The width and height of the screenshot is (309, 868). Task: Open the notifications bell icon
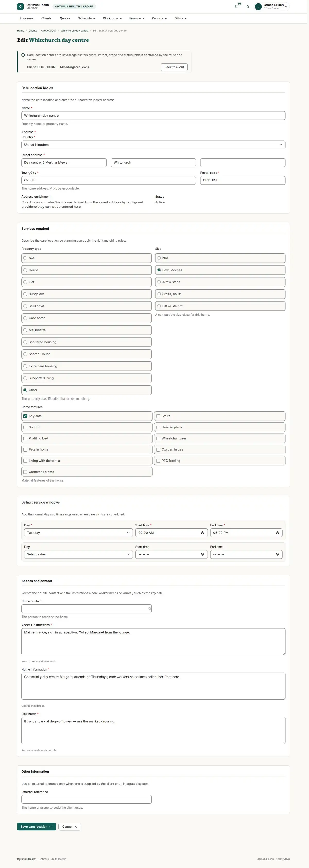pyautogui.click(x=236, y=7)
